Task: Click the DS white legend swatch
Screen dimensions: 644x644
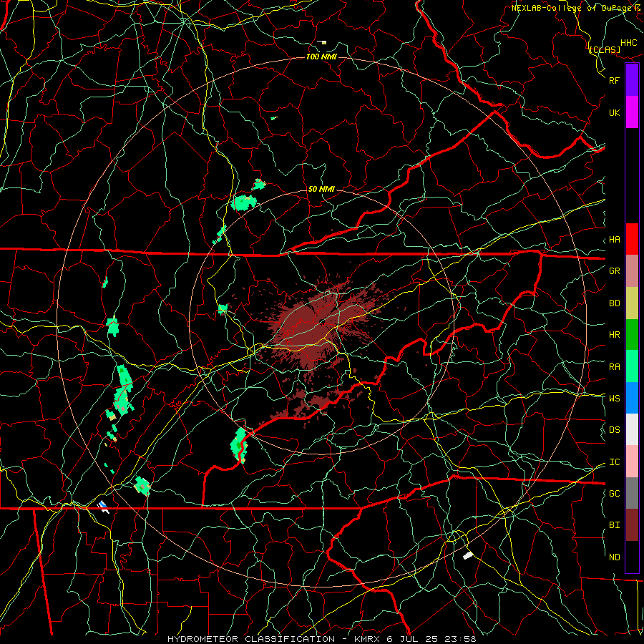Action: [x=632, y=429]
